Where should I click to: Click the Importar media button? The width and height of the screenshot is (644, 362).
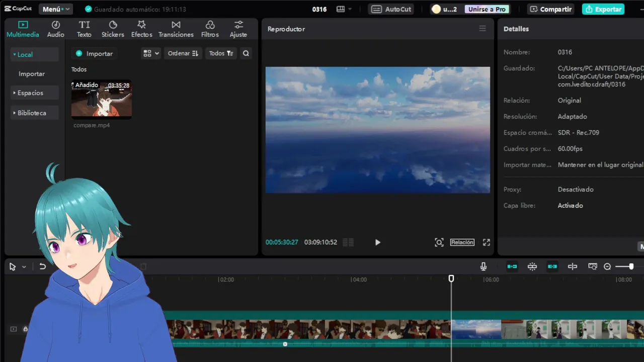pyautogui.click(x=94, y=53)
